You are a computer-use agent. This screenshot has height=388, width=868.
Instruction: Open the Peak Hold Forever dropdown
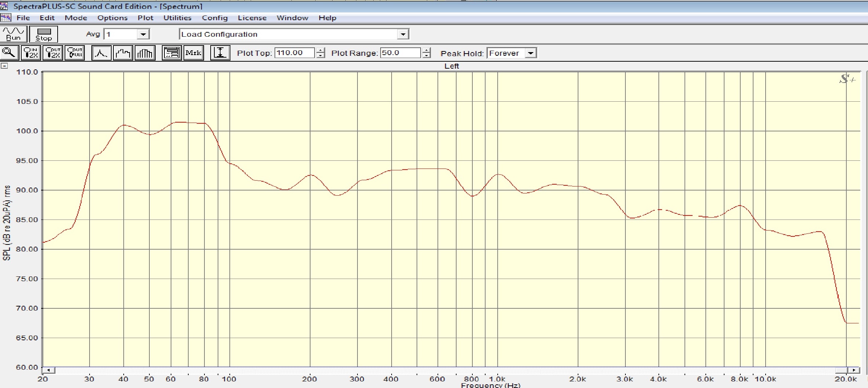530,53
